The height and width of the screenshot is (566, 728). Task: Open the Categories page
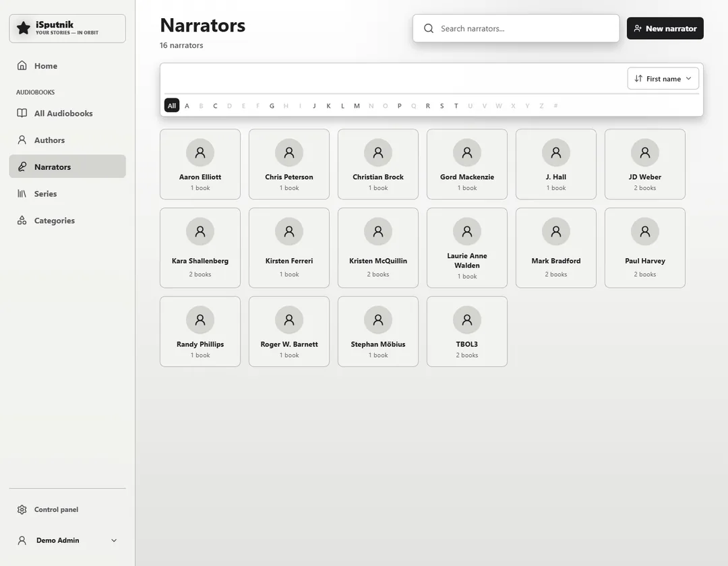(67, 220)
